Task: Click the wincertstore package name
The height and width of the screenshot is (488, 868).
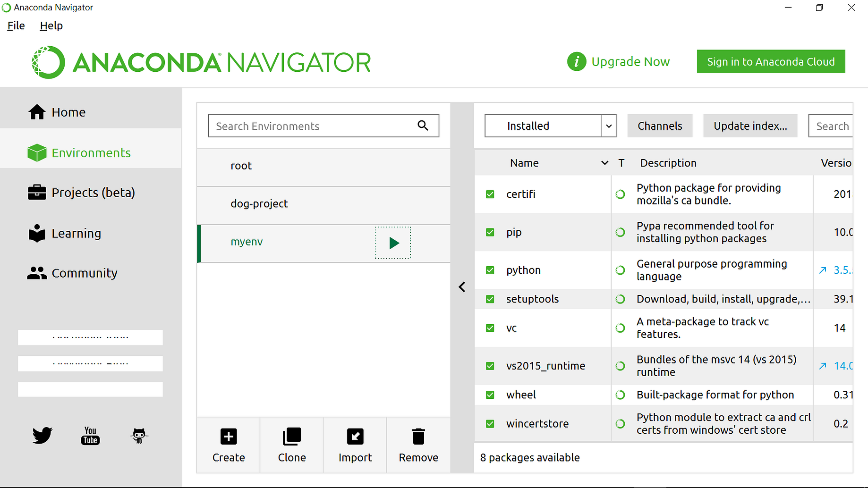Action: [x=537, y=424]
